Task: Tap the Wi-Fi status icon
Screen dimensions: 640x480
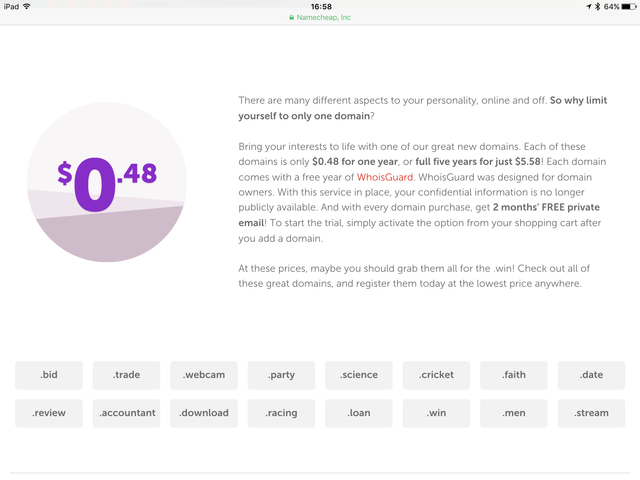Action: [x=27, y=6]
